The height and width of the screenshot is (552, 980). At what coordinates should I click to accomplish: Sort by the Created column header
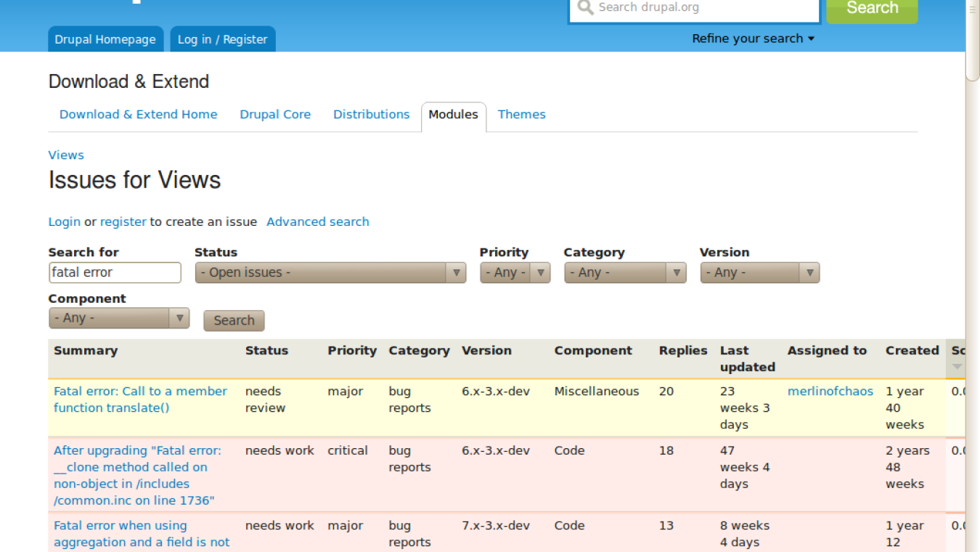click(x=912, y=350)
